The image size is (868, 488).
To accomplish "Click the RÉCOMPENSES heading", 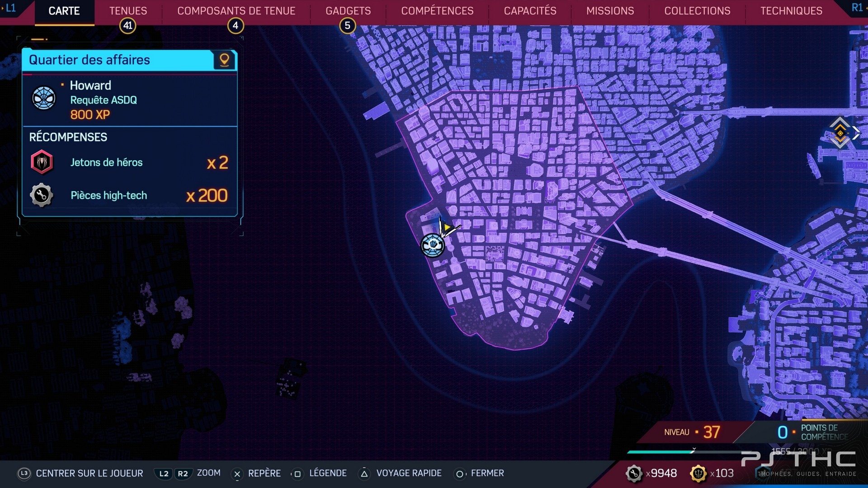I will 68,137.
